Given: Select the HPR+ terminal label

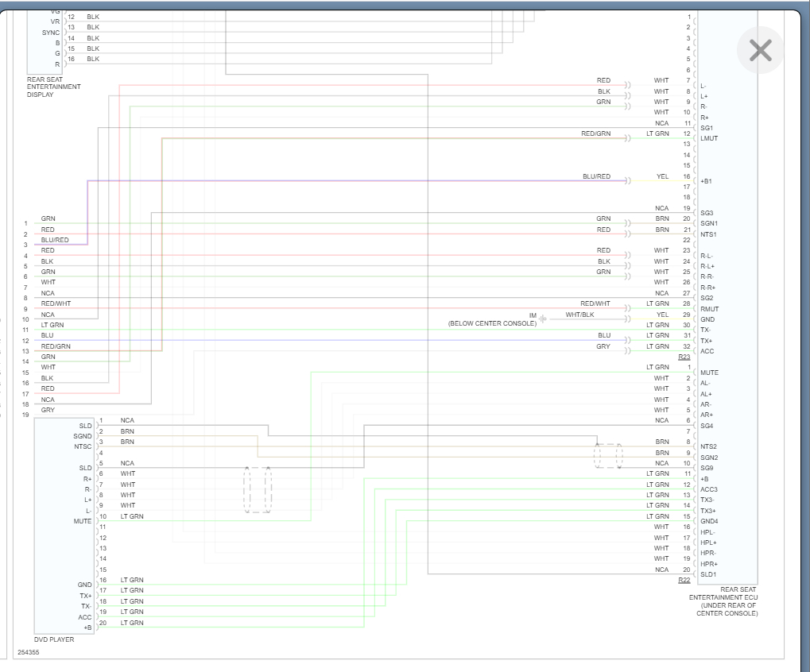Looking at the screenshot, I should coord(709,564).
